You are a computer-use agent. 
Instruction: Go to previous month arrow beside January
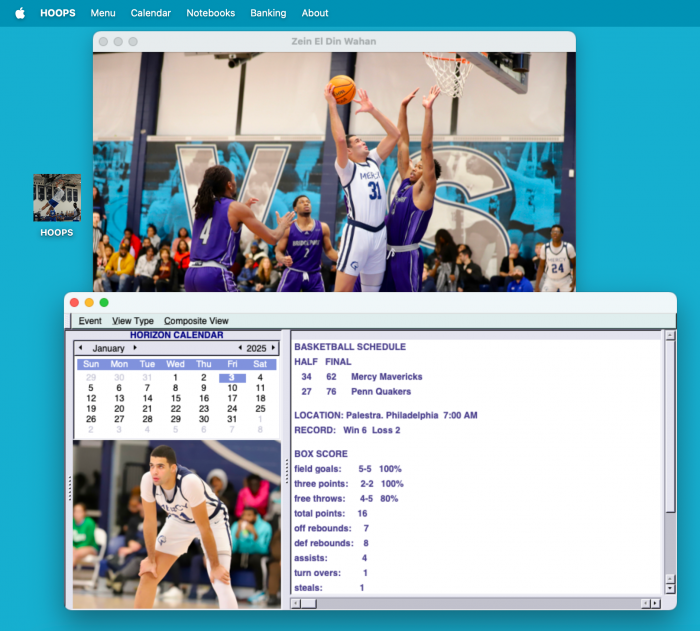81,348
